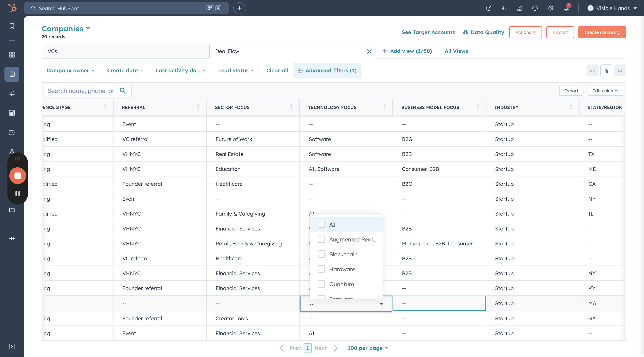The height and width of the screenshot is (357, 644).
Task: Switch to the VCs view tab
Action: coord(125,51)
